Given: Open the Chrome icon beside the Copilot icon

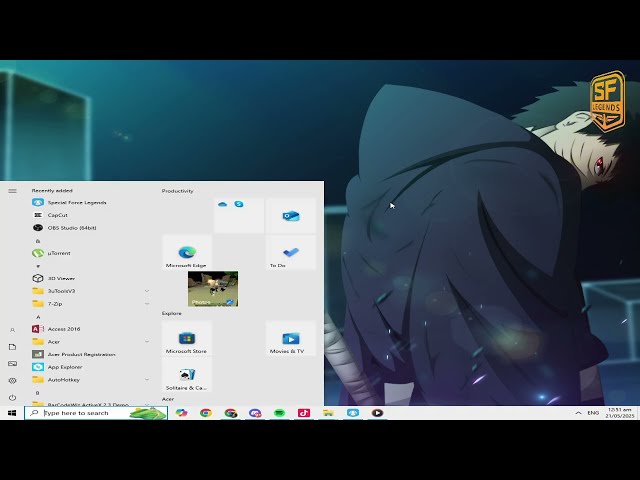Looking at the screenshot, I should pyautogui.click(x=206, y=413).
